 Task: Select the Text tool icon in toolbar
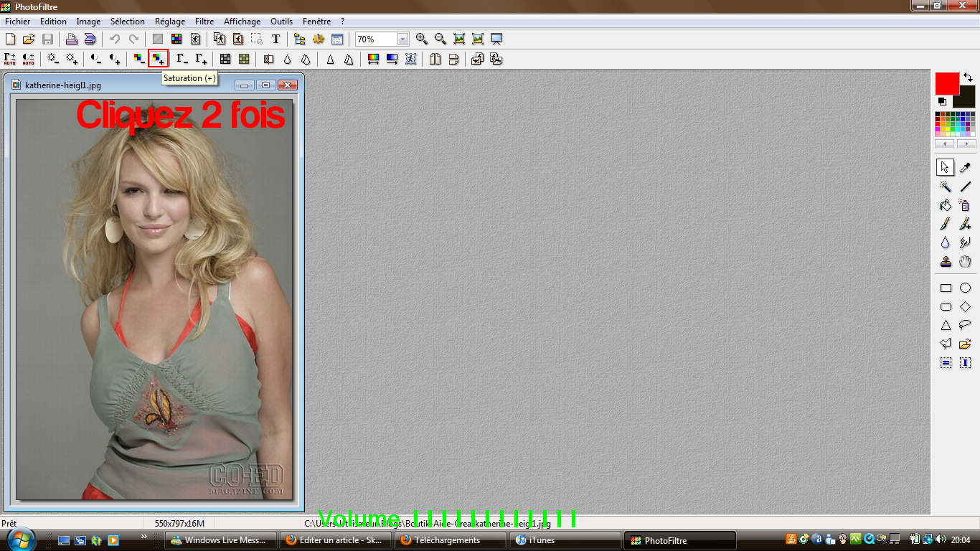click(275, 39)
